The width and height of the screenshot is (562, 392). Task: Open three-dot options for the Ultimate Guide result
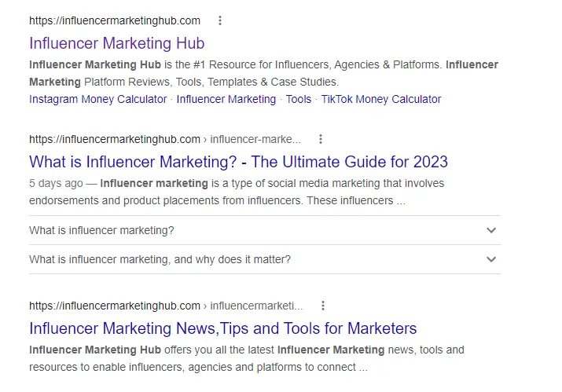tap(321, 139)
